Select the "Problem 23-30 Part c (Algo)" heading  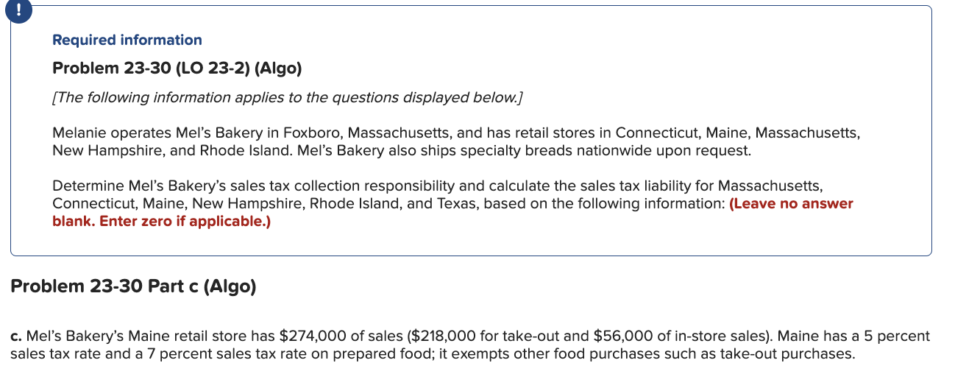pyautogui.click(x=133, y=286)
